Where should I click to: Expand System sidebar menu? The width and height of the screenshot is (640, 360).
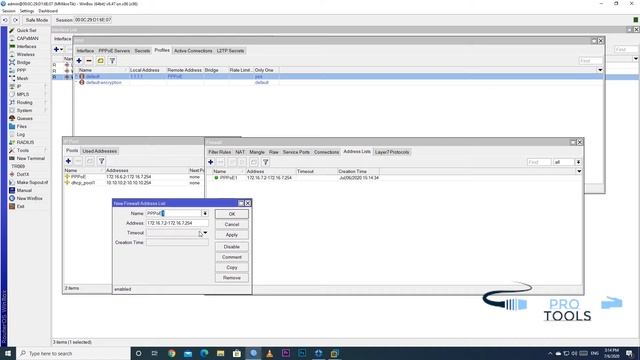(x=24, y=111)
